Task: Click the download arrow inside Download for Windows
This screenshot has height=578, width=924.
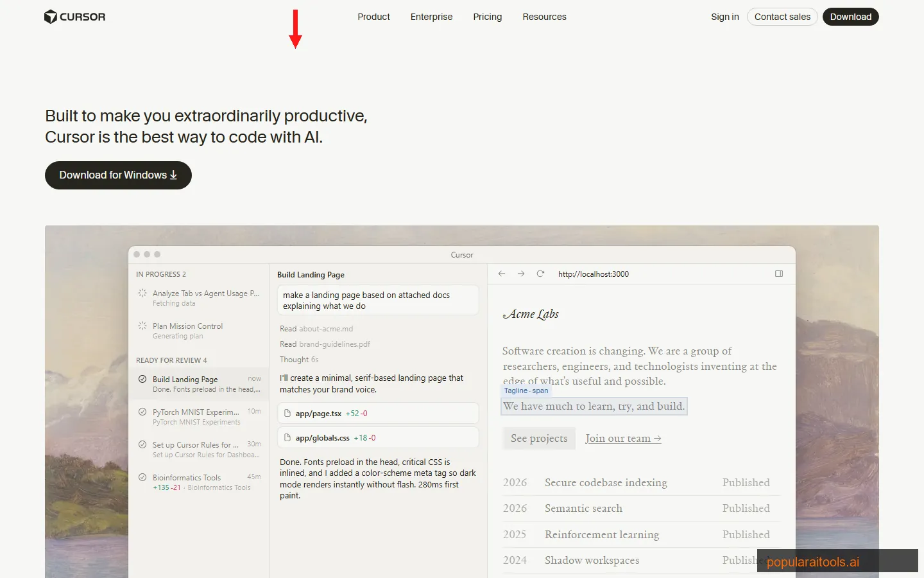Action: 173,175
